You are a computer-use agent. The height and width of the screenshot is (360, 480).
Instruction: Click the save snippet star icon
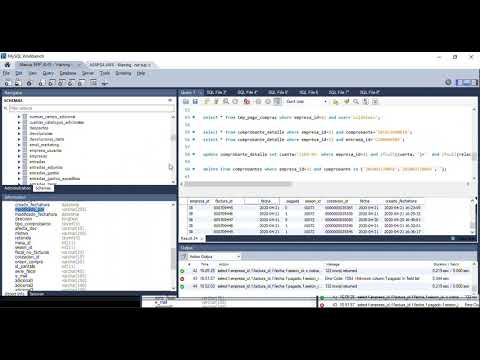(336, 101)
